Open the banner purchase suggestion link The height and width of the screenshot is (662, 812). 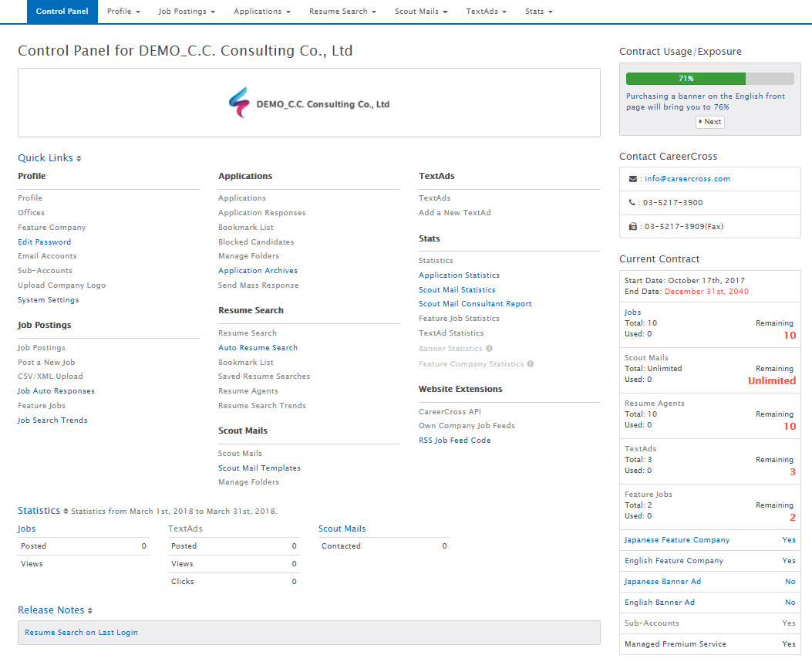(x=706, y=102)
